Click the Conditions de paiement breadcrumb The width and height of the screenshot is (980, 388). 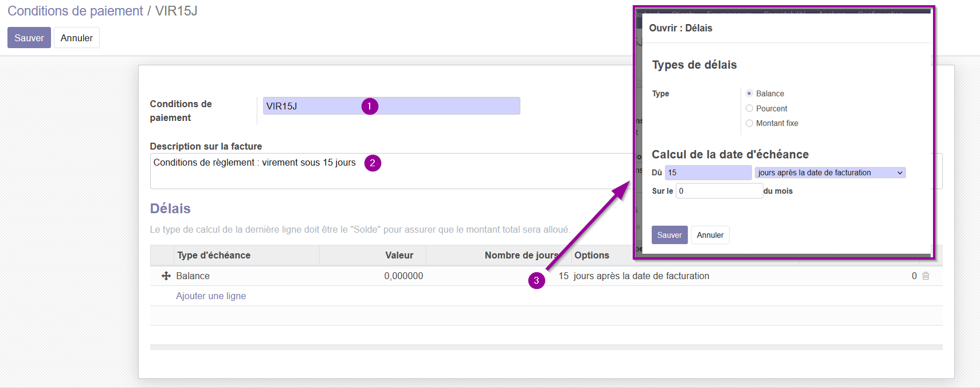pos(75,11)
